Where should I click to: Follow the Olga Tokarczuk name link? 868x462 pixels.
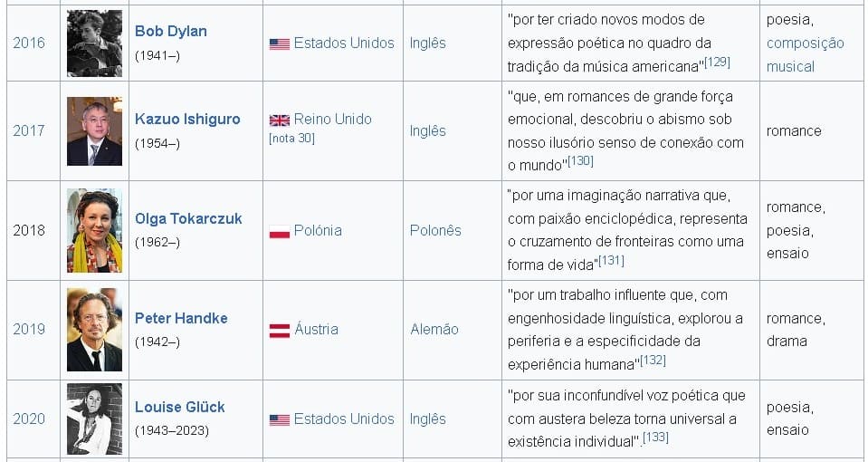point(188,218)
